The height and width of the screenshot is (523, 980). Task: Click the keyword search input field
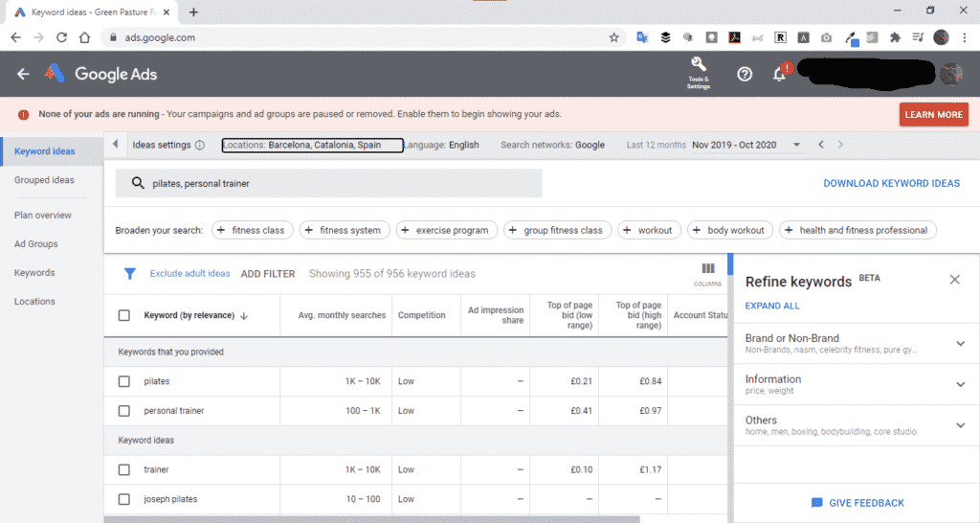click(329, 183)
